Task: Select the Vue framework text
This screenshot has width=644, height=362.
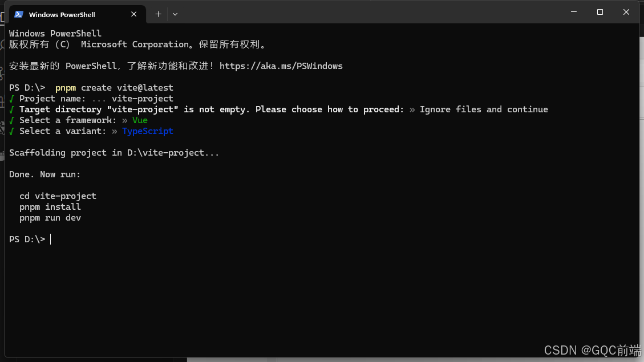Action: click(x=140, y=120)
